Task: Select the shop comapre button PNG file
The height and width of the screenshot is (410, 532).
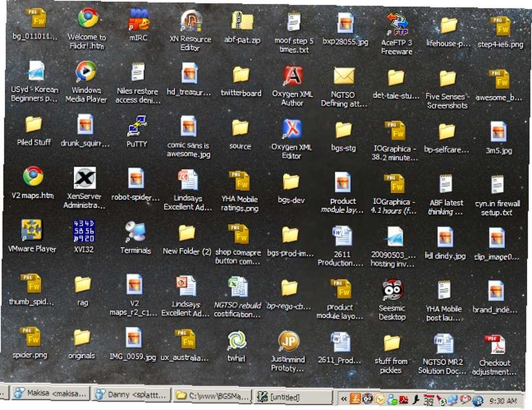Action: pyautogui.click(x=238, y=234)
